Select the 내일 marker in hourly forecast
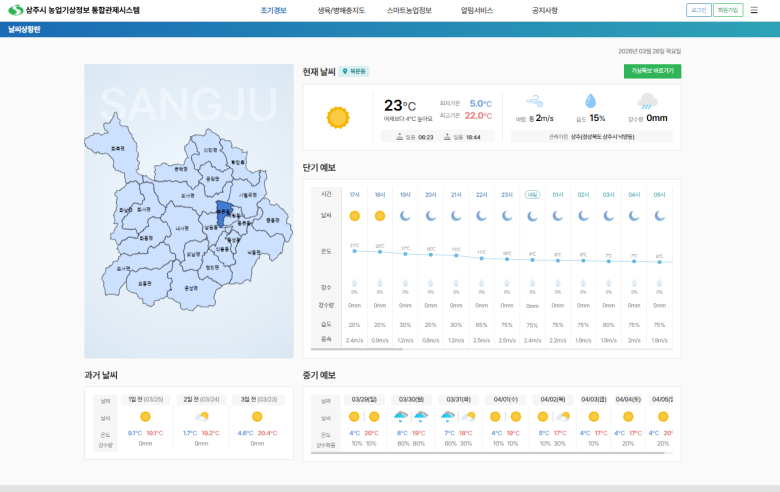This screenshot has width=780, height=492. pos(532,194)
